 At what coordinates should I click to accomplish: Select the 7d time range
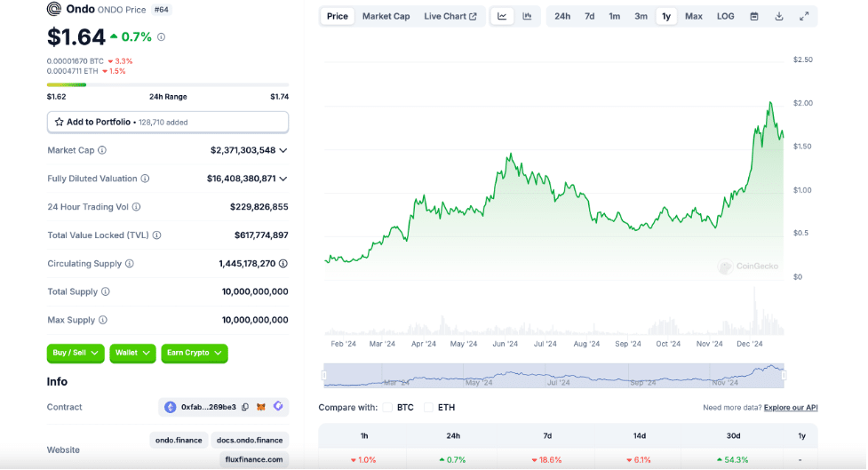[590, 16]
